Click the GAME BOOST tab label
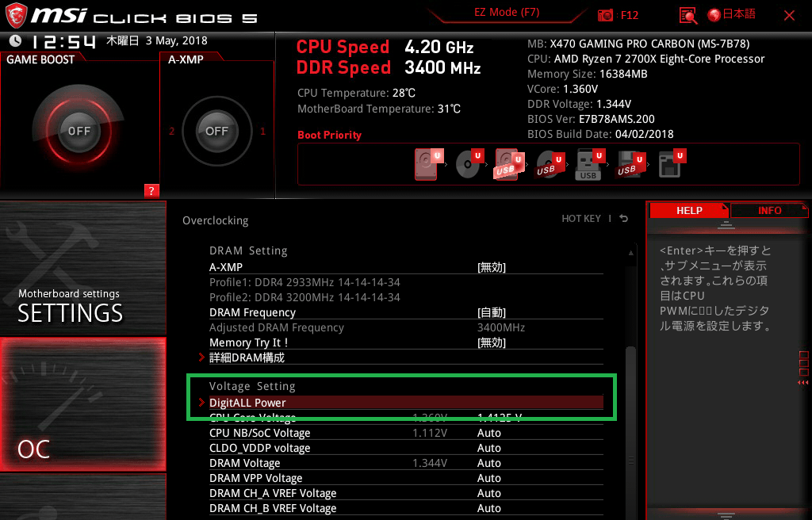The width and height of the screenshot is (812, 520). (x=40, y=59)
